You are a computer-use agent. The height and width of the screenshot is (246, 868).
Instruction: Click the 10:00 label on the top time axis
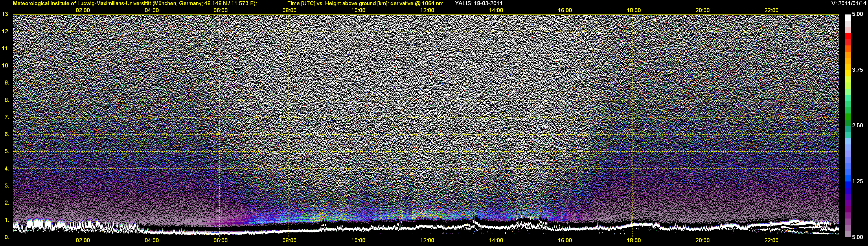coord(358,10)
